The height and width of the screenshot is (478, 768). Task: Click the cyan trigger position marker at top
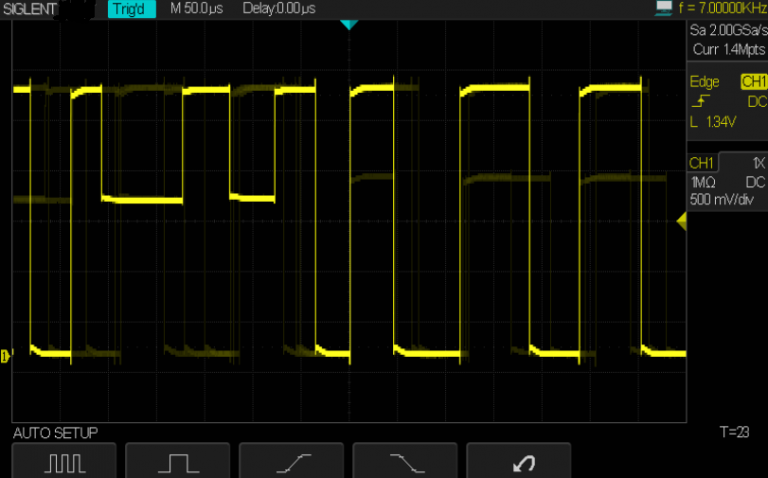pyautogui.click(x=348, y=24)
